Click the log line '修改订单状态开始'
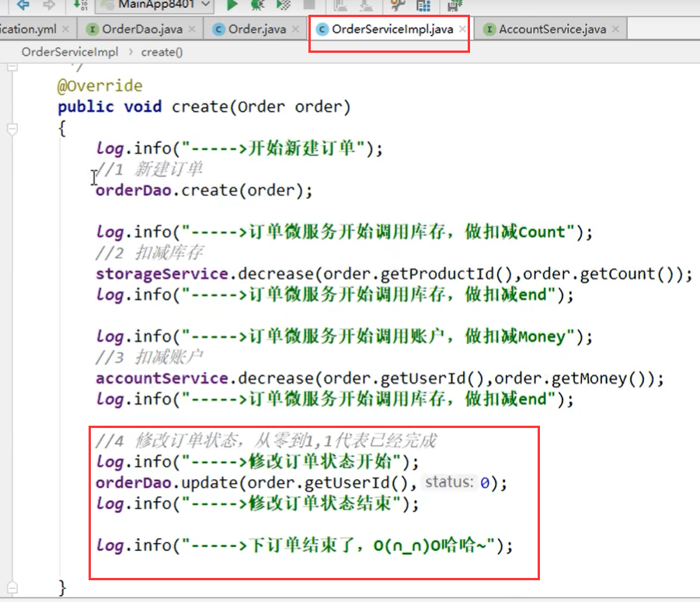700x602 pixels. (258, 462)
